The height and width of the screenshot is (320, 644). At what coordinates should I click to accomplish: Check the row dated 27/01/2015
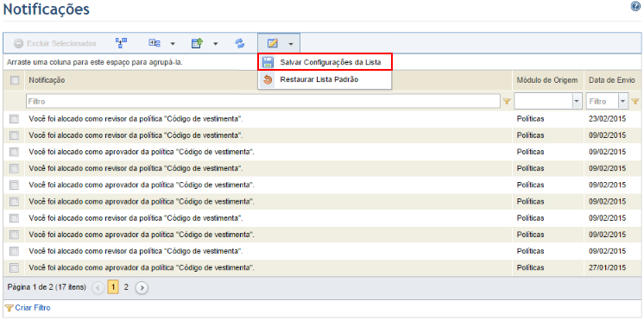(15, 268)
